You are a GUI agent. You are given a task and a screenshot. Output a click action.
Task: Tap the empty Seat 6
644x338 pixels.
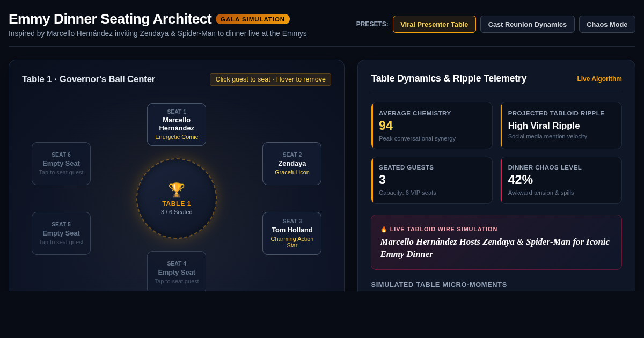[61, 164]
